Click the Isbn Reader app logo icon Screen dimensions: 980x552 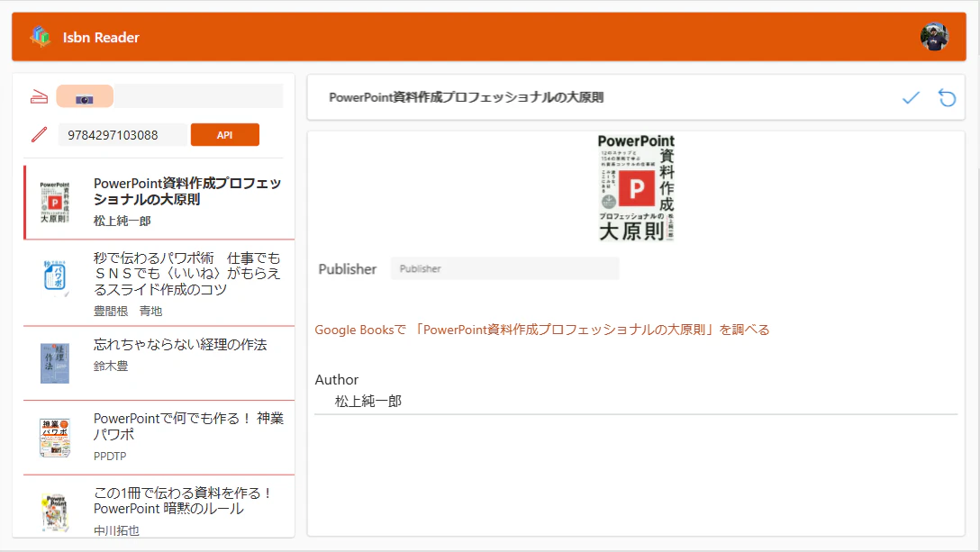pos(41,37)
